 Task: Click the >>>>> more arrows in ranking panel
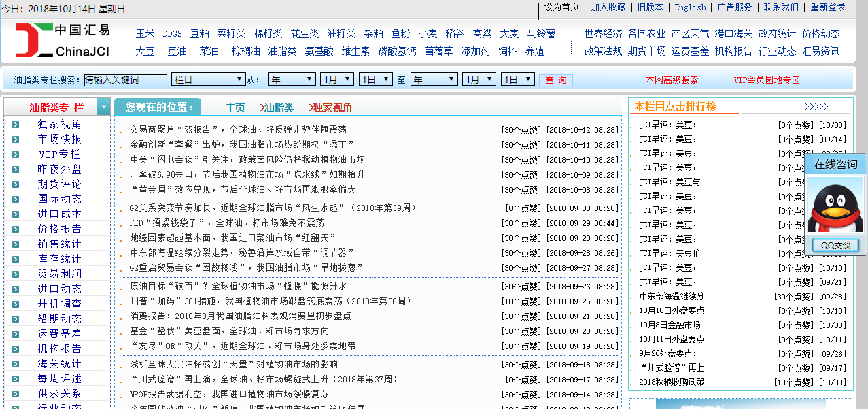point(816,107)
